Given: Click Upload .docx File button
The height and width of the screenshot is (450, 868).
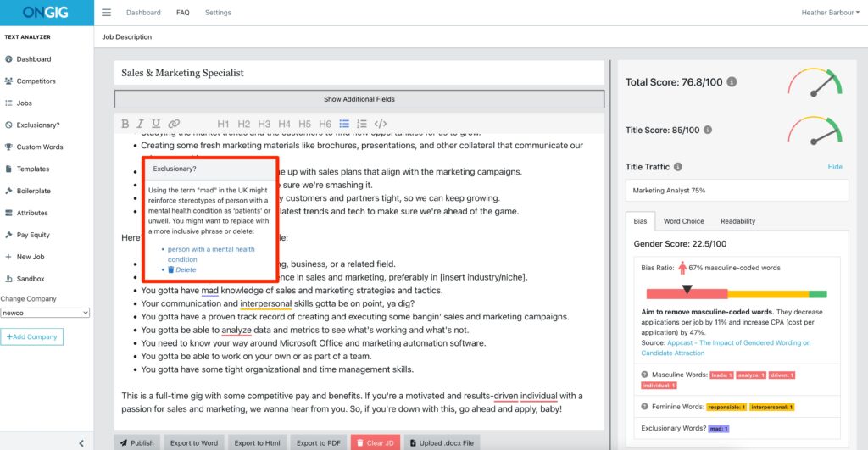Looking at the screenshot, I should coord(442,443).
